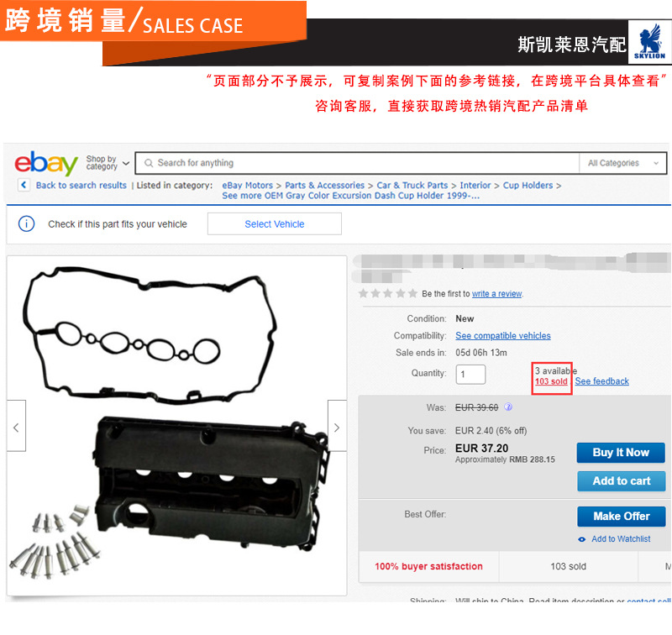Go to Cup Holders breadcrumb category
This screenshot has height=635, width=672.
click(x=528, y=186)
